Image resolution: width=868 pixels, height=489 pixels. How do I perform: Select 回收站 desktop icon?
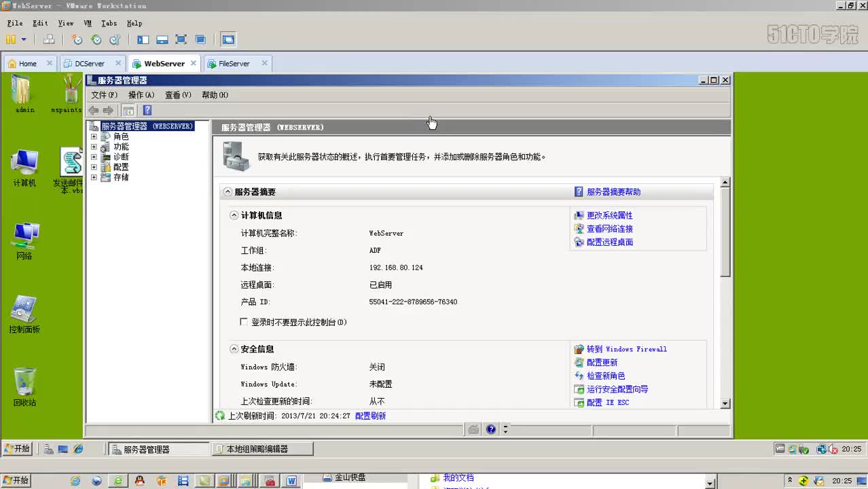coord(24,387)
